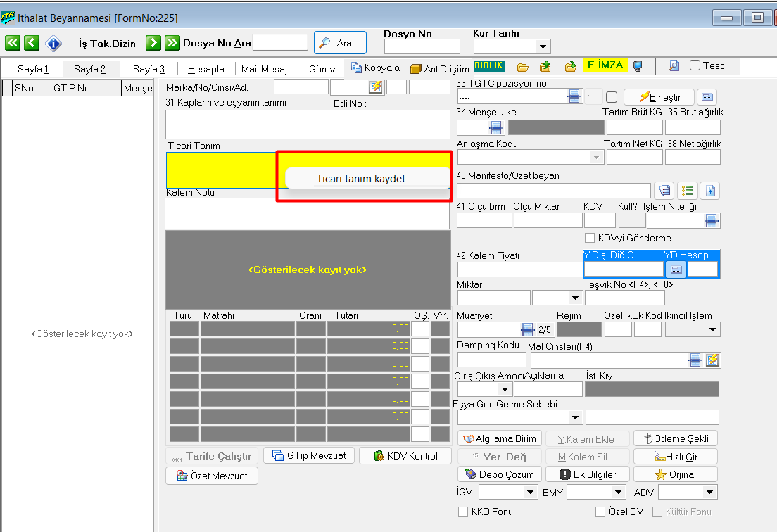Expand the Anlaşma Kodu dropdown
Image resolution: width=777 pixels, height=532 pixels.
click(x=596, y=158)
